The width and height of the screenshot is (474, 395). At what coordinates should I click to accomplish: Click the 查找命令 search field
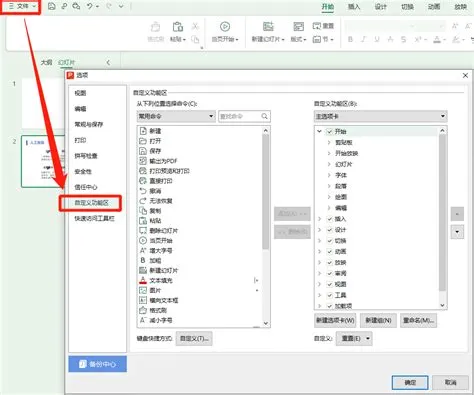(x=244, y=116)
